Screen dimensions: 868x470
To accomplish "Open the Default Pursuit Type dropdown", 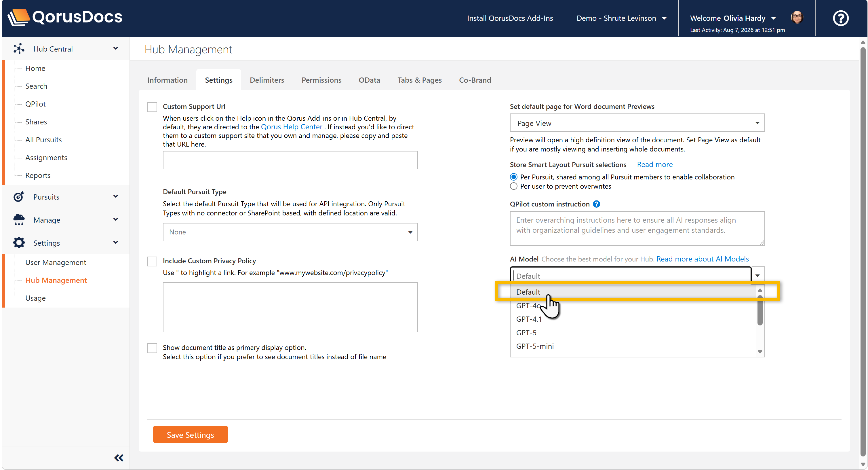I will [290, 232].
